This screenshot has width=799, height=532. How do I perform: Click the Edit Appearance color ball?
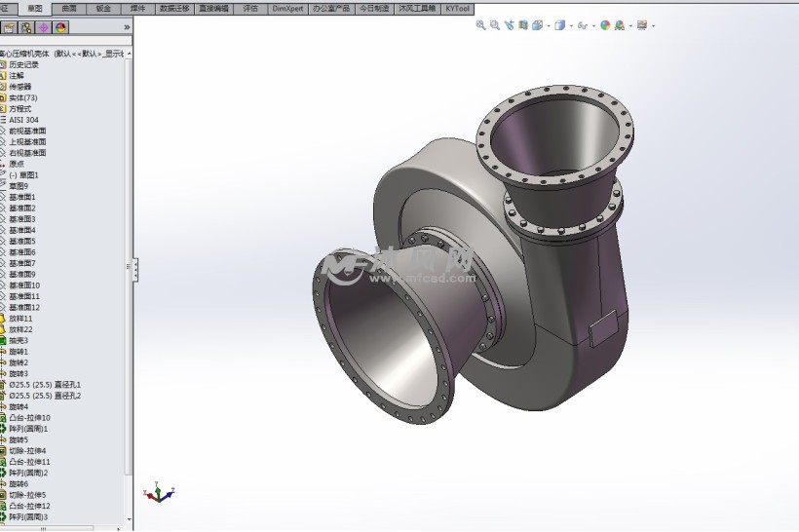coord(605,25)
